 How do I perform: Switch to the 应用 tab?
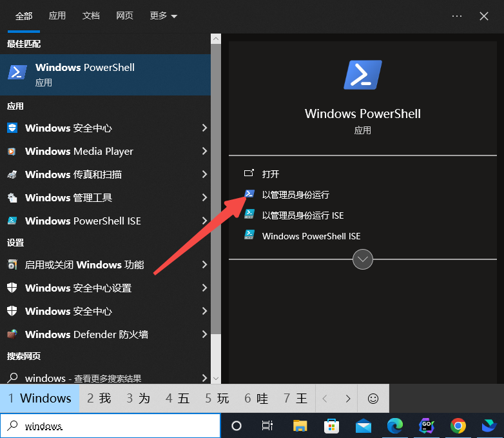coord(57,15)
